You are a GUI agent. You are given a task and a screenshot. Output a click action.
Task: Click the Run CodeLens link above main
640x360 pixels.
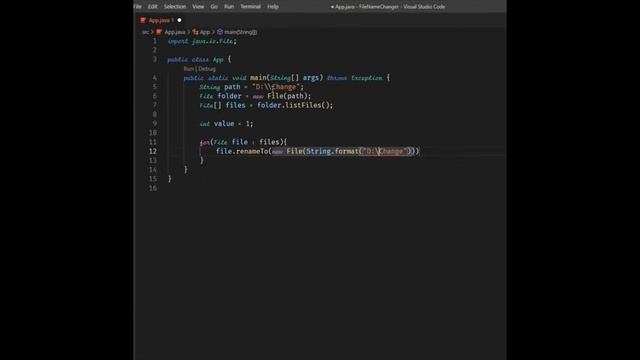[x=189, y=69]
